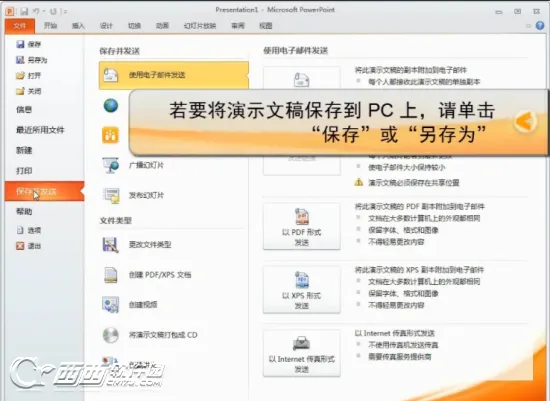Select 最近所用文件 in the backstage menu
The width and height of the screenshot is (550, 401).
(40, 130)
